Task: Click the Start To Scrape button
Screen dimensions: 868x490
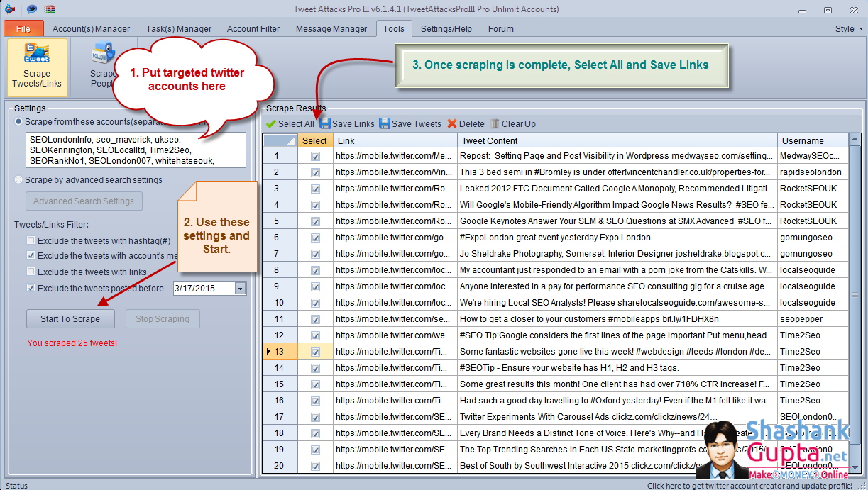Action: tap(70, 319)
